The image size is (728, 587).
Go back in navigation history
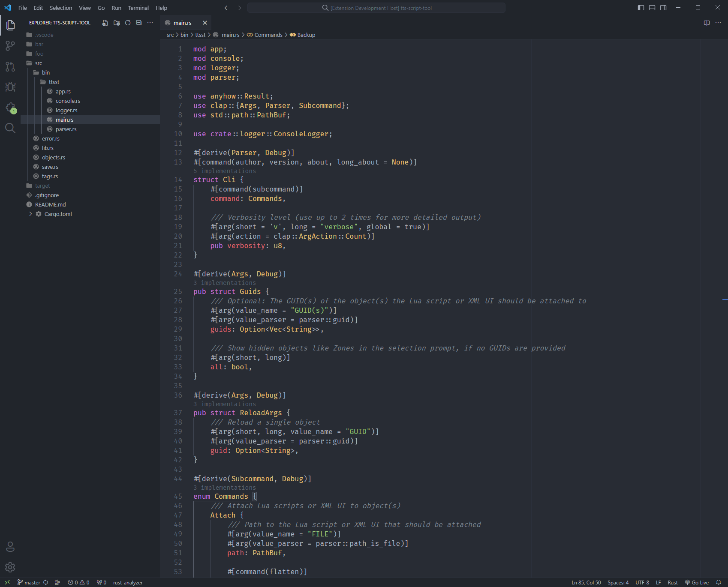click(227, 8)
